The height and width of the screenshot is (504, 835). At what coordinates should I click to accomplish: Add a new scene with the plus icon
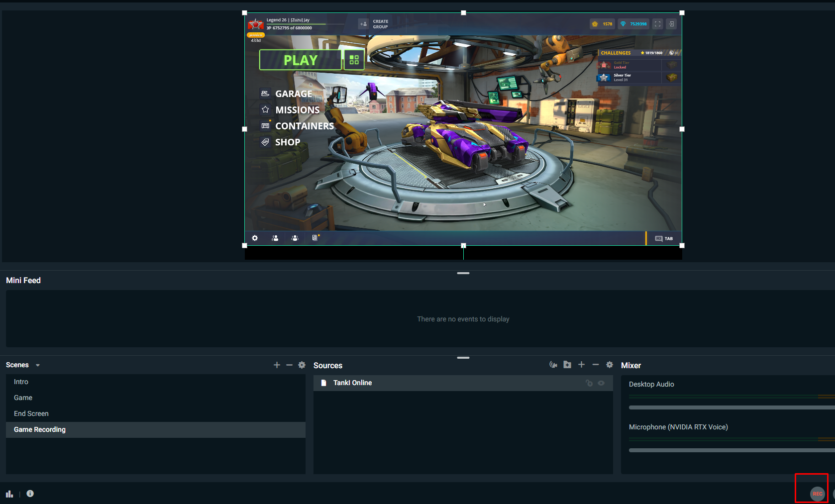click(x=277, y=365)
